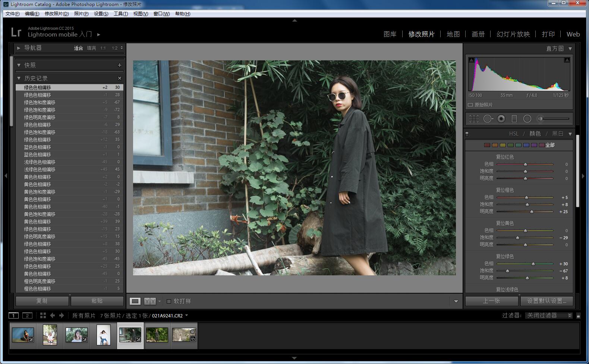Select the Spot Removal tool
The height and width of the screenshot is (364, 589).
[x=488, y=119]
